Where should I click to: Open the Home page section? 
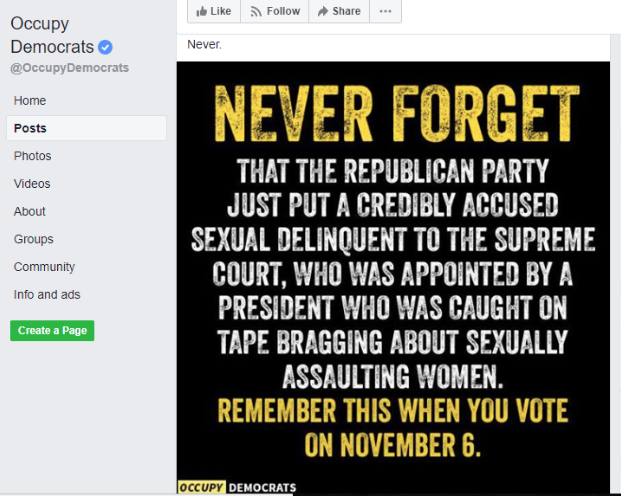(x=30, y=101)
